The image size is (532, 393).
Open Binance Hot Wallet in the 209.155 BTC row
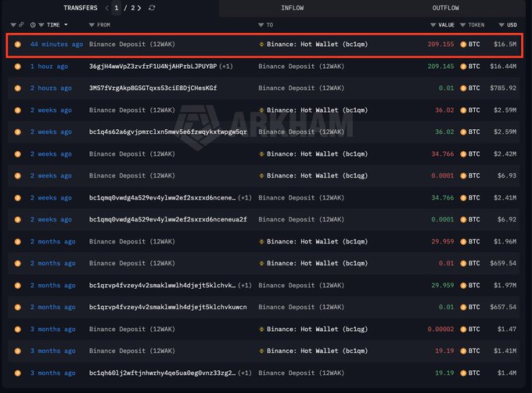coord(317,44)
